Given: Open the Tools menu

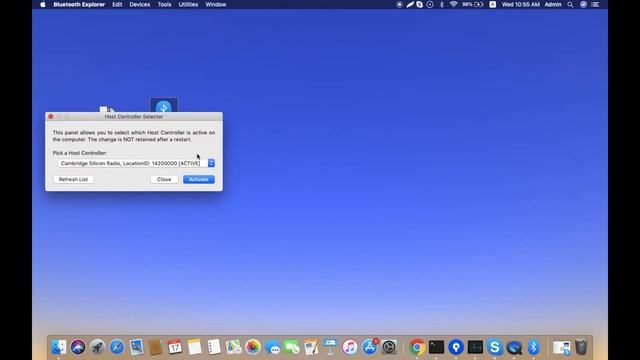Looking at the screenshot, I should click(164, 4).
